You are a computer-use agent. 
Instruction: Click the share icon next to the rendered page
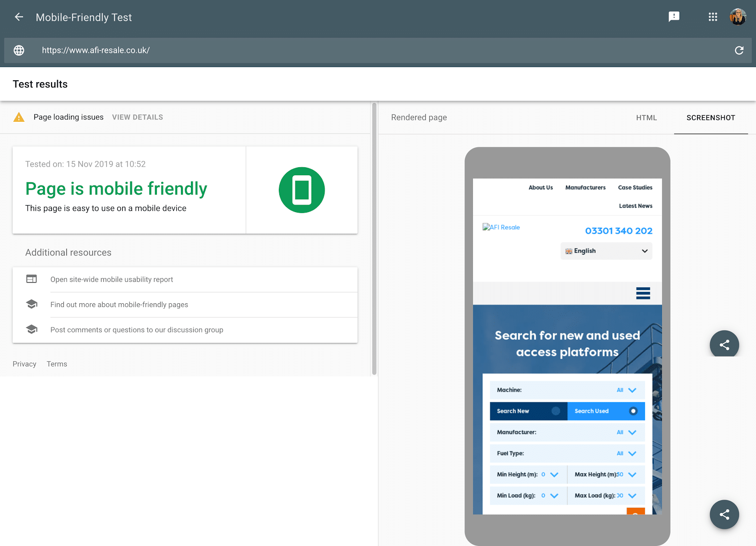tap(724, 344)
